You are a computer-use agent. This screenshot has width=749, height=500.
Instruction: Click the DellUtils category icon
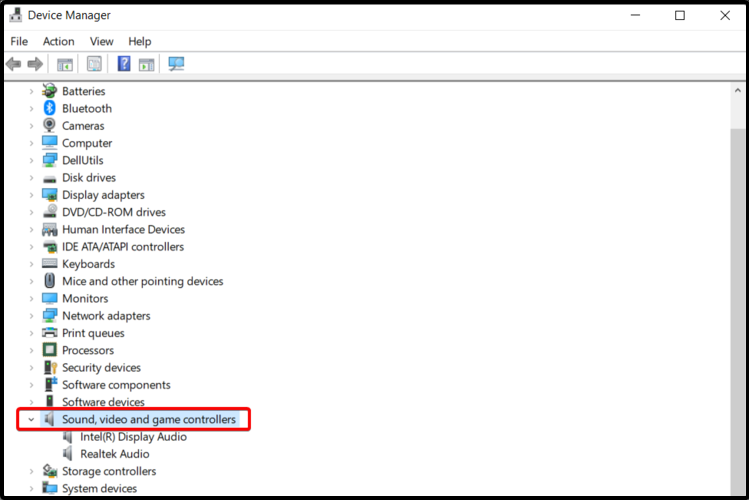[x=49, y=160]
